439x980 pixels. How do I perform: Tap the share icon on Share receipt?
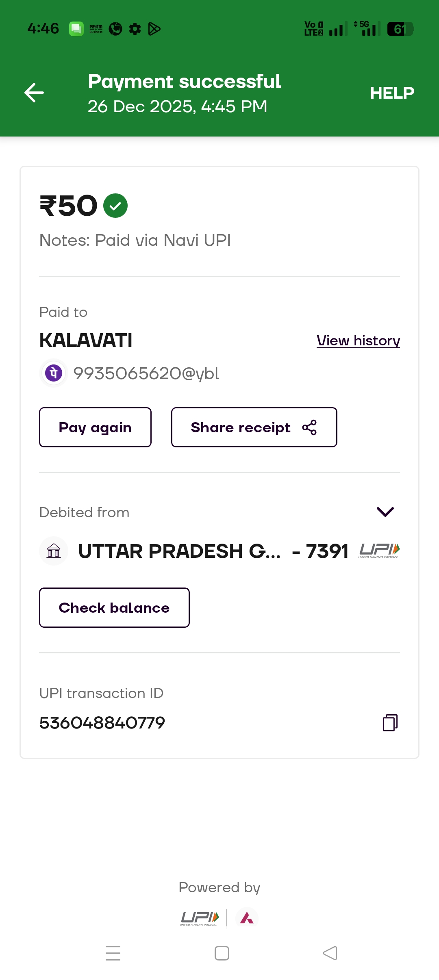pyautogui.click(x=309, y=427)
